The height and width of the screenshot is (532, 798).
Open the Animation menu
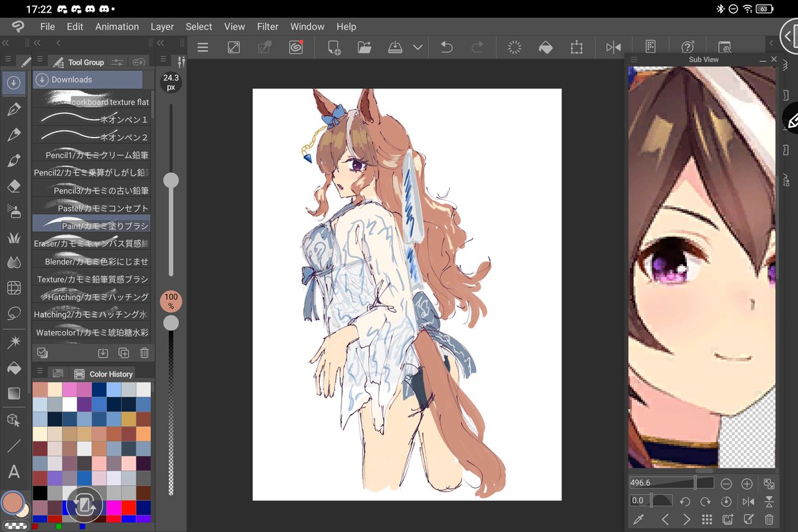(x=117, y=27)
